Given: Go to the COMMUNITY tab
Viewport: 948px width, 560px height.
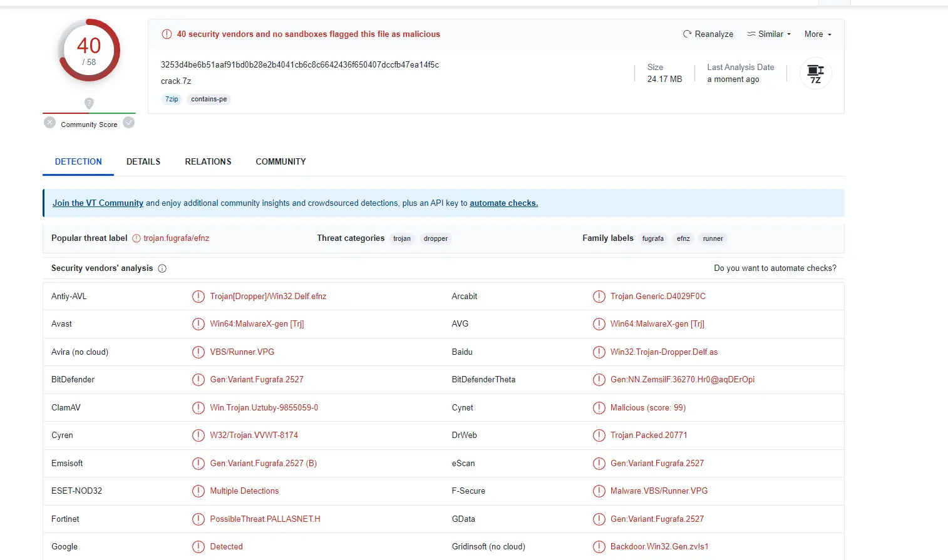Looking at the screenshot, I should [x=281, y=161].
